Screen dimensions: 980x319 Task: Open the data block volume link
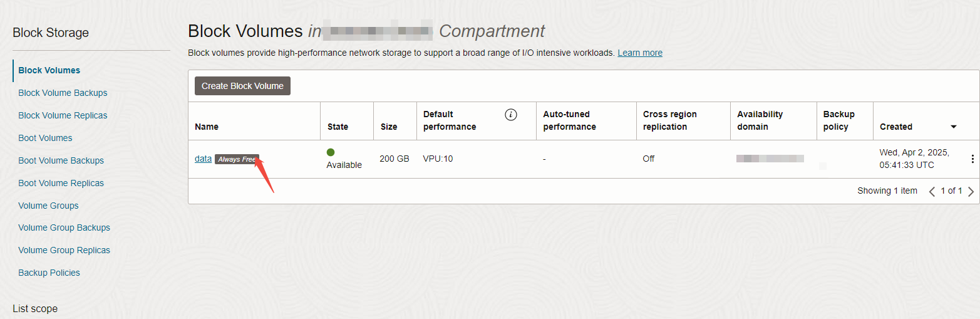click(x=203, y=159)
